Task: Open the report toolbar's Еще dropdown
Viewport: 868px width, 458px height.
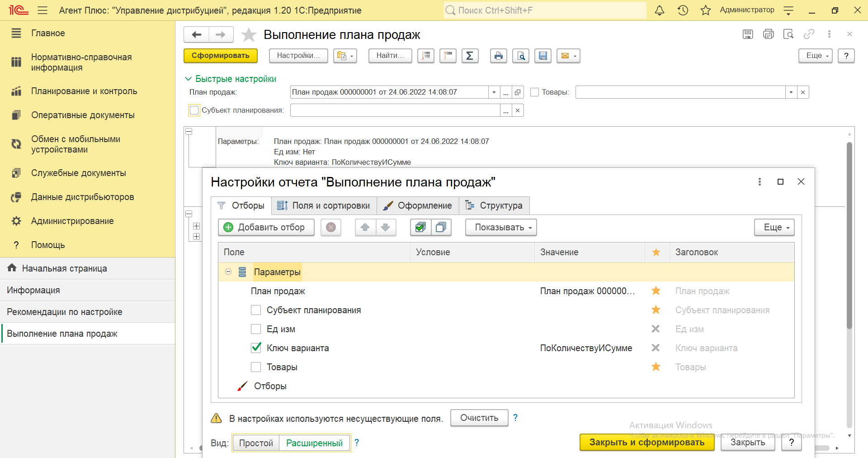Action: pos(816,56)
